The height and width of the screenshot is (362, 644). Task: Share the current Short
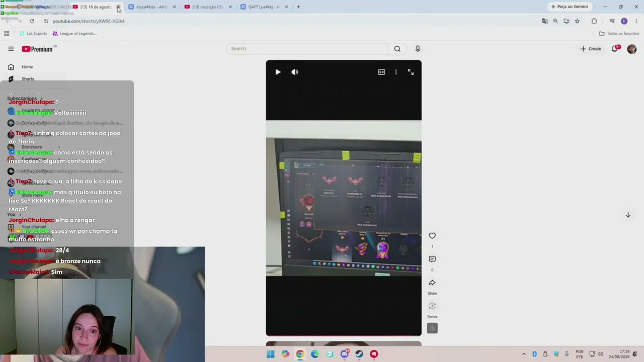432,283
